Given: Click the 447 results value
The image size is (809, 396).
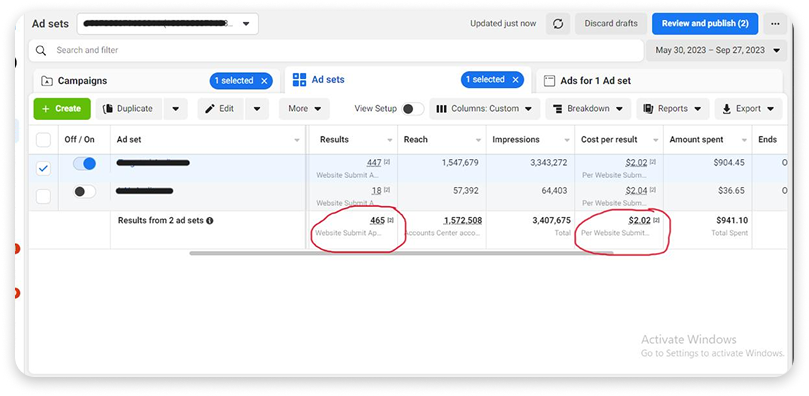Looking at the screenshot, I should click(374, 163).
